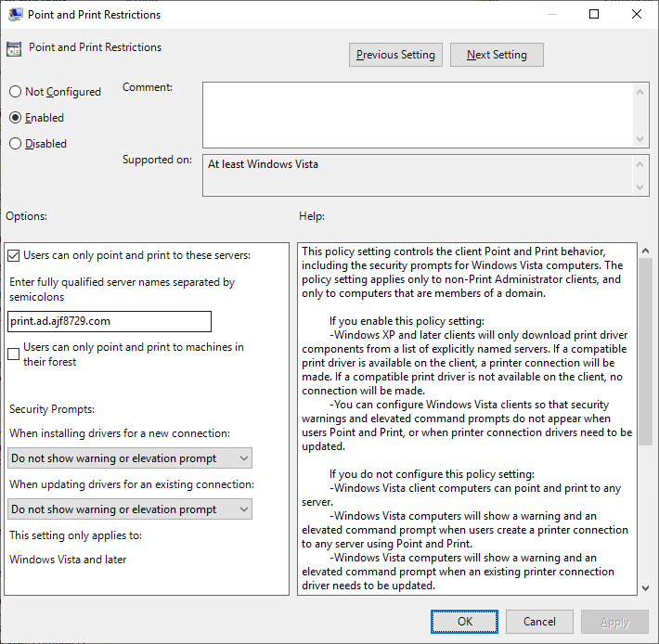Image resolution: width=659 pixels, height=644 pixels.
Task: Click the Help pane scrollbar thumb
Action: tap(646, 352)
